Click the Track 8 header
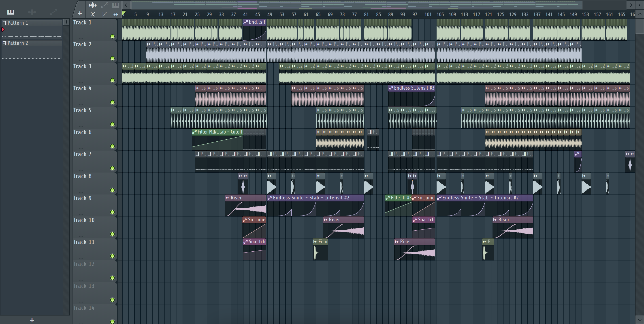Viewport: 644px width, 324px height. pos(94,183)
